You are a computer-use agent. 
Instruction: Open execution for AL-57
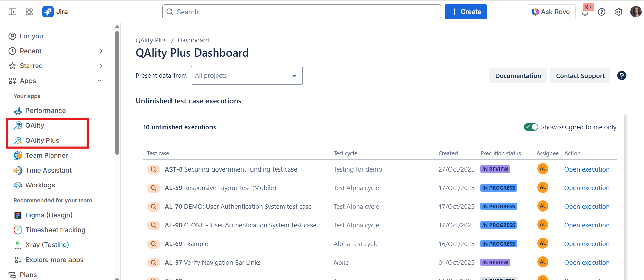pos(587,262)
